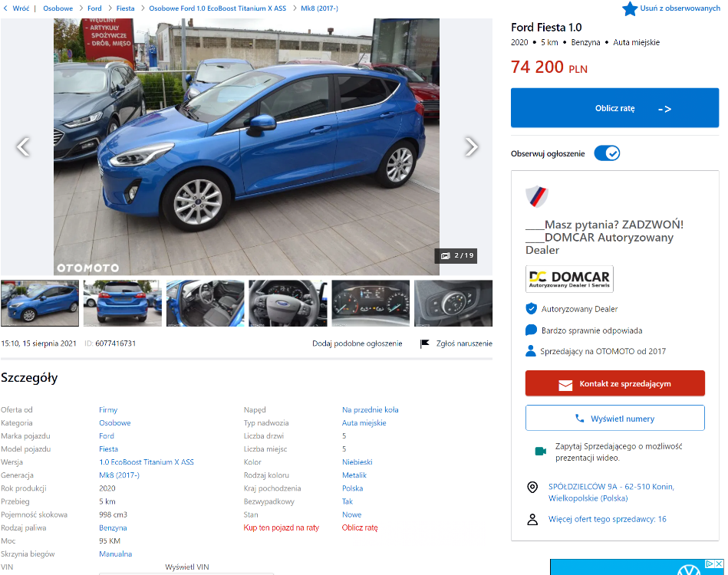Open Więcej ofert tego sprzedawcy: 16

pos(608,519)
